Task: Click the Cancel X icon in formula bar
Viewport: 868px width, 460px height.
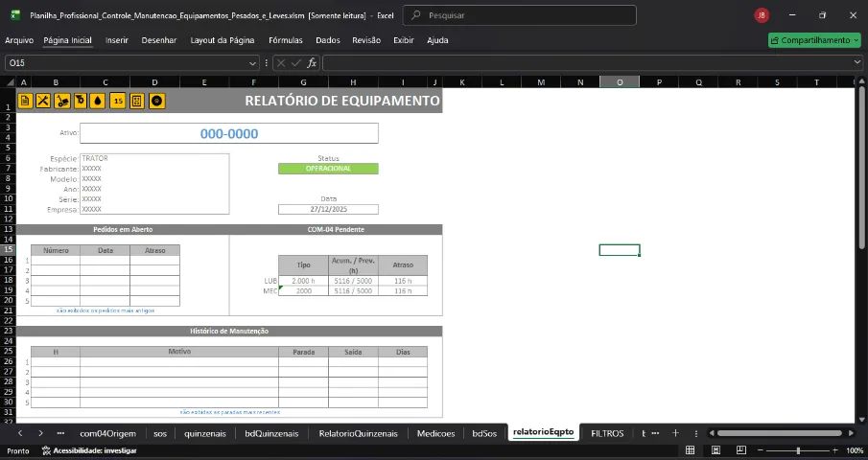Action: click(x=281, y=63)
